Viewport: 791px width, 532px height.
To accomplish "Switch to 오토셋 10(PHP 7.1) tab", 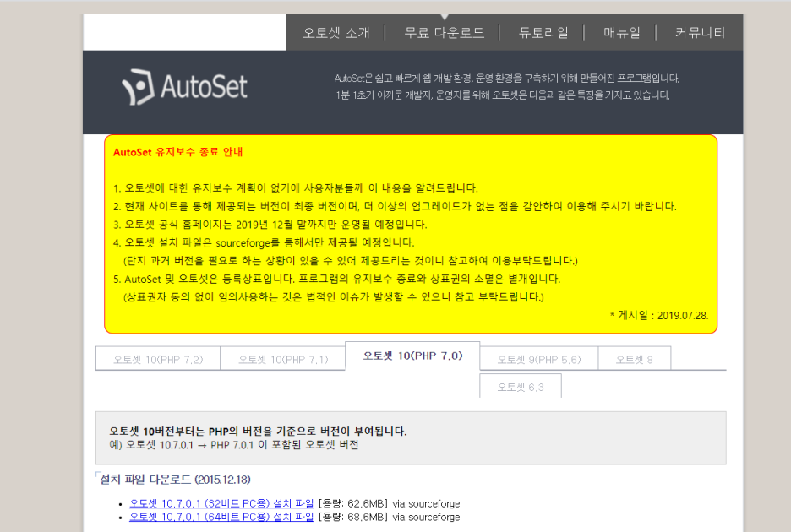I will 283,359.
